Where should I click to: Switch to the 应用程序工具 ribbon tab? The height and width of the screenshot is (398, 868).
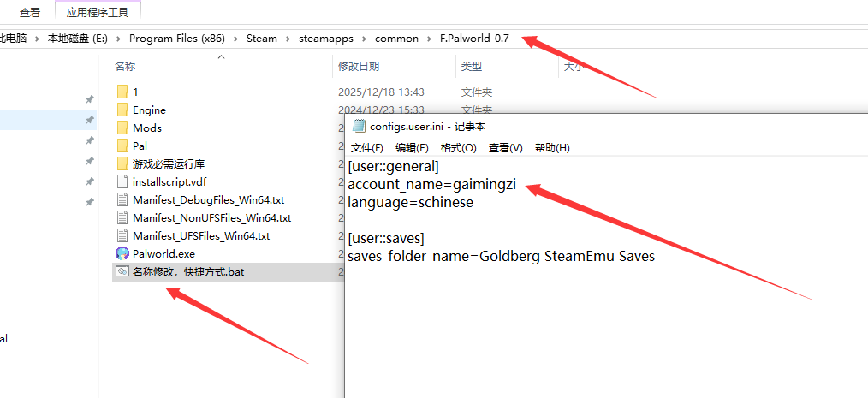98,11
